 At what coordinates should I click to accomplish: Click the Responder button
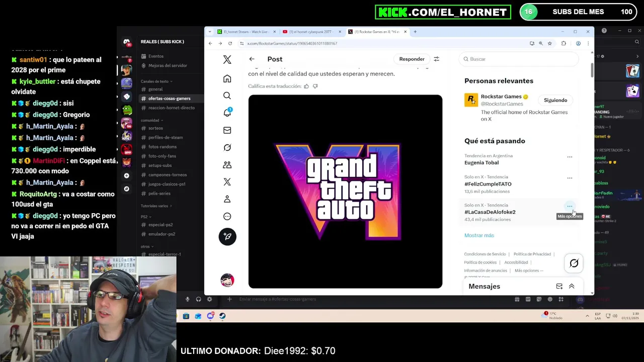click(x=412, y=59)
